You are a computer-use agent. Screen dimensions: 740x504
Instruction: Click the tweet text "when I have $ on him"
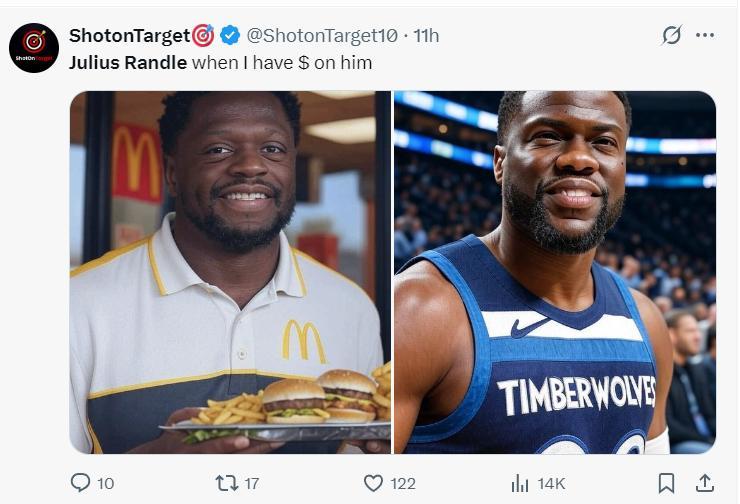click(x=282, y=63)
